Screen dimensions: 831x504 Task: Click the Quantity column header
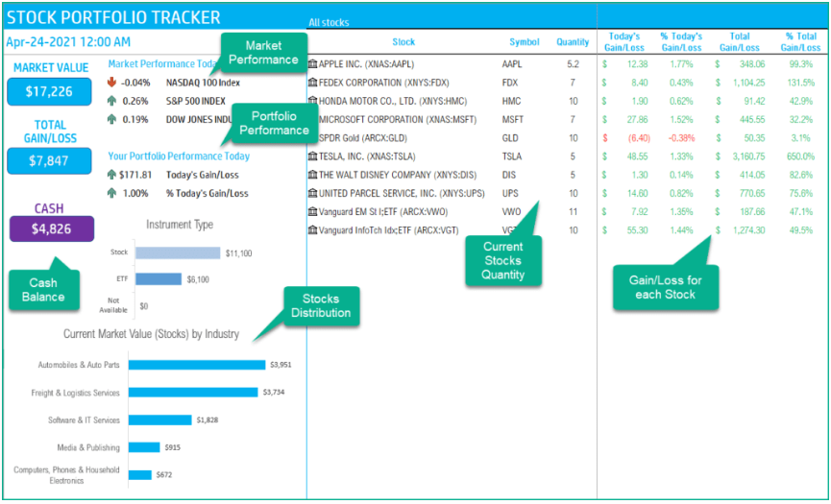573,42
